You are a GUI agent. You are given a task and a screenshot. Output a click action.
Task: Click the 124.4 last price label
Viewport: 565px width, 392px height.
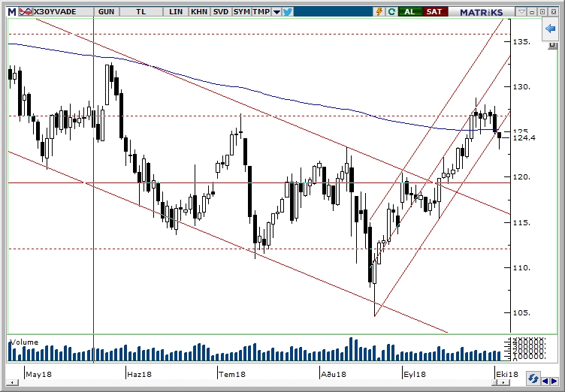coord(524,137)
